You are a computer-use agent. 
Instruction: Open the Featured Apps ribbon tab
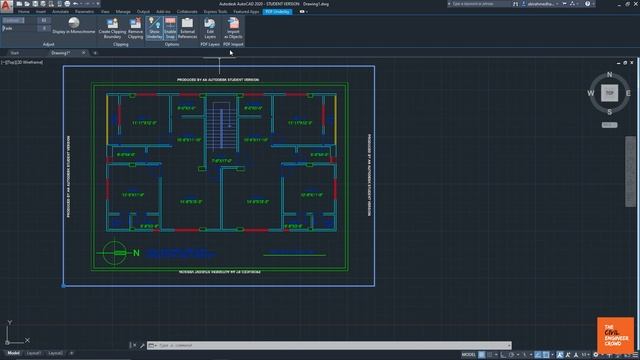point(246,12)
